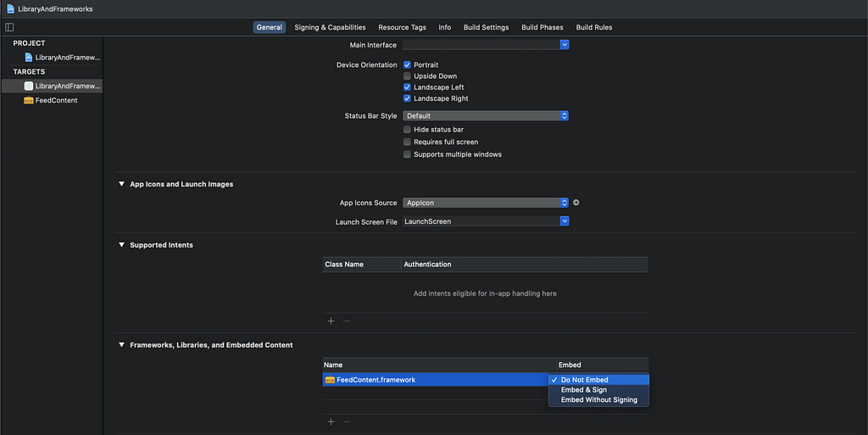Add framework with the bottom plus icon

pos(331,421)
